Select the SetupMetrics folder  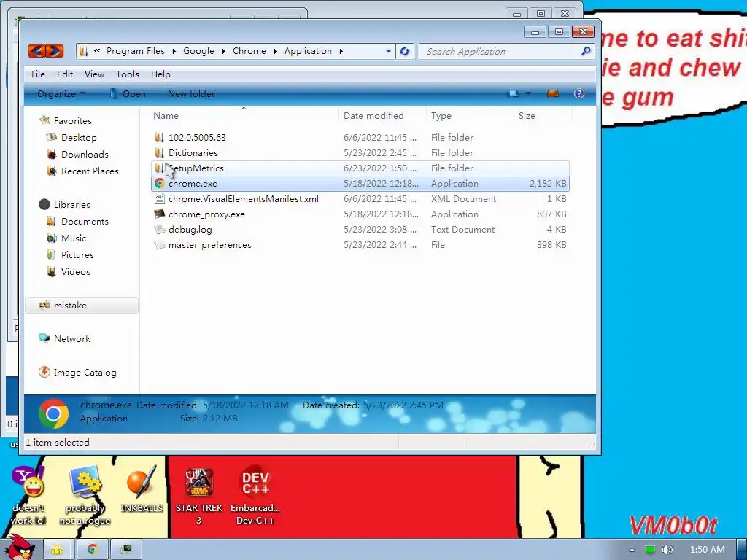click(360, 168)
